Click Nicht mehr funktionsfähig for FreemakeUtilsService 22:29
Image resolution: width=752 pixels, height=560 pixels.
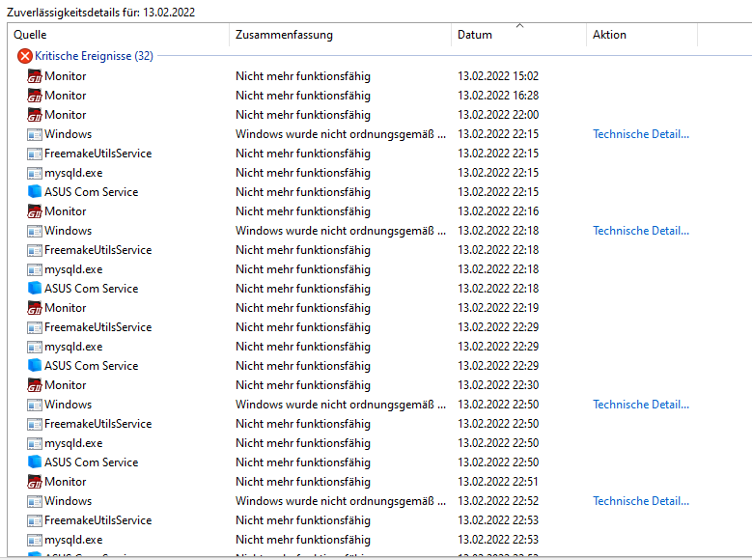[x=303, y=327]
